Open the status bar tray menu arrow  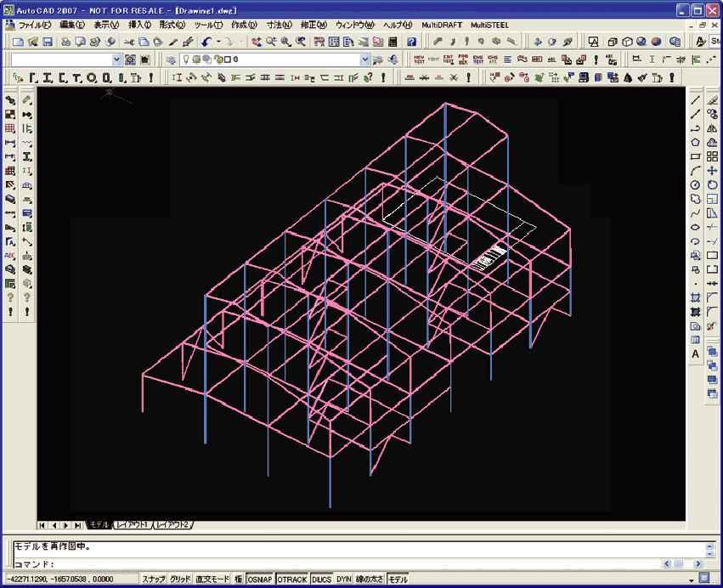[x=692, y=580]
